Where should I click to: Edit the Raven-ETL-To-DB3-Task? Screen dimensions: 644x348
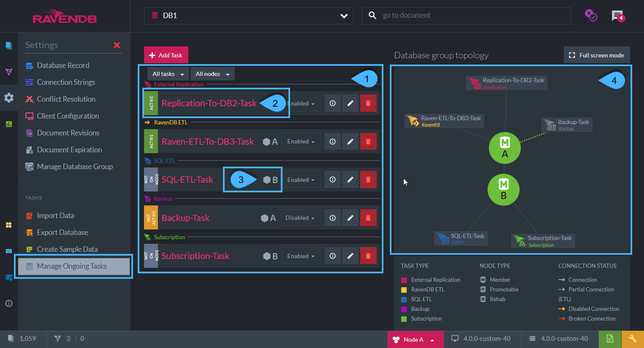(350, 141)
